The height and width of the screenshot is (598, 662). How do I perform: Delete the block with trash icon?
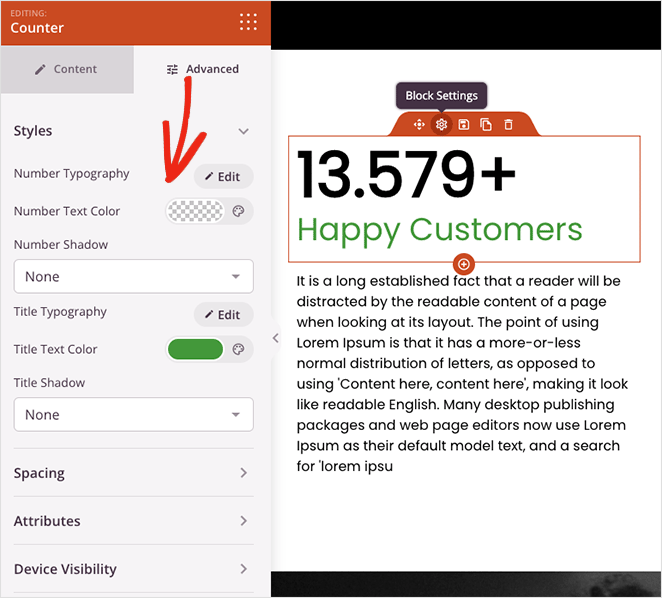tap(508, 125)
